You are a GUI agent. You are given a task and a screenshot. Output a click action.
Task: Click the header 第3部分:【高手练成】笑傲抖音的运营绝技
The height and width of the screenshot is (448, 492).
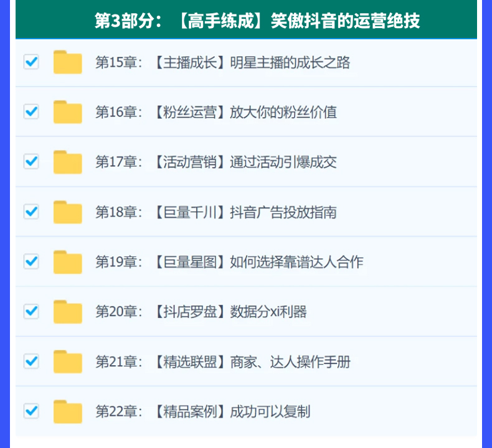click(257, 21)
